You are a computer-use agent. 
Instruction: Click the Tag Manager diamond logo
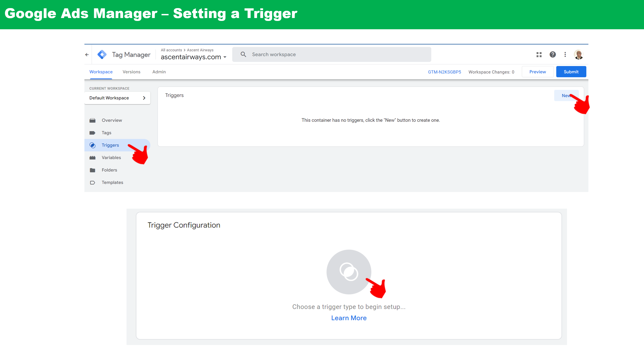tap(102, 54)
